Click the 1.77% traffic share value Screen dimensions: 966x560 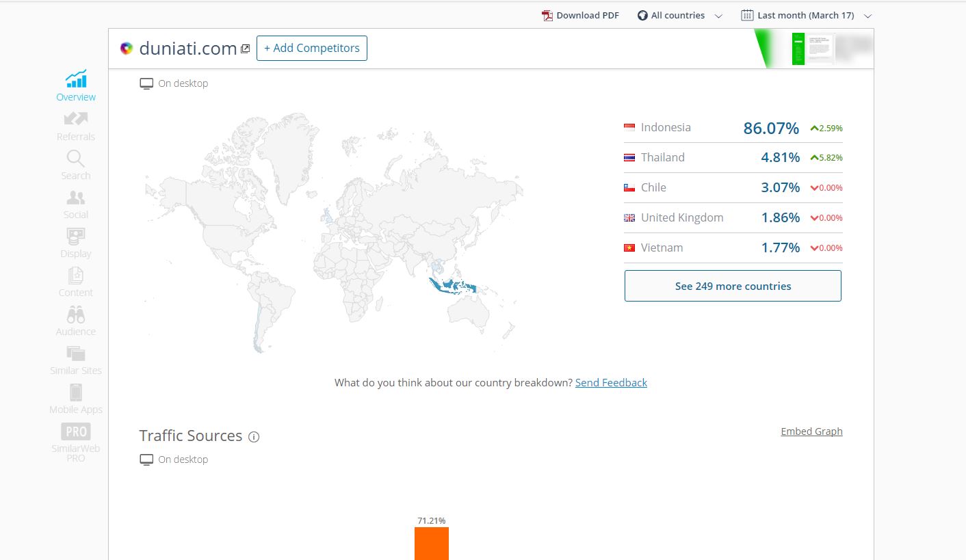click(781, 248)
